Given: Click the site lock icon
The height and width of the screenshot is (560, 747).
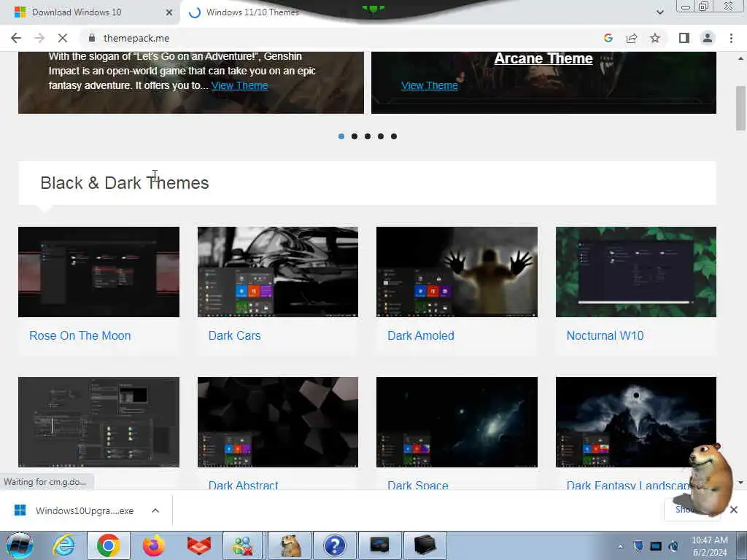Looking at the screenshot, I should tap(92, 38).
